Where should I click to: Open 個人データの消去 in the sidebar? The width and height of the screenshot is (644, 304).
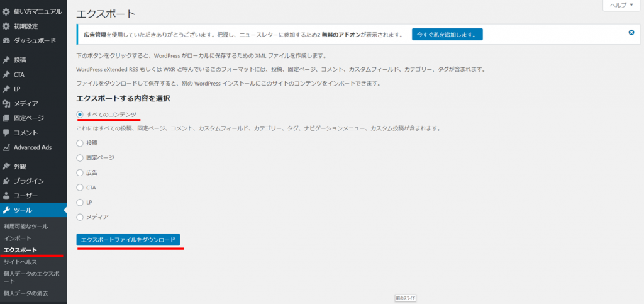coord(26,293)
